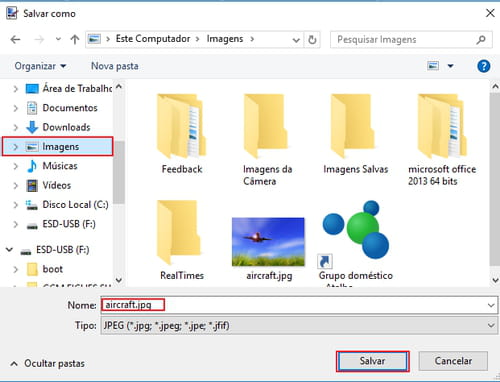Screen dimensions: 500x382
Task: Click Imagens in the address bar
Action: point(225,39)
